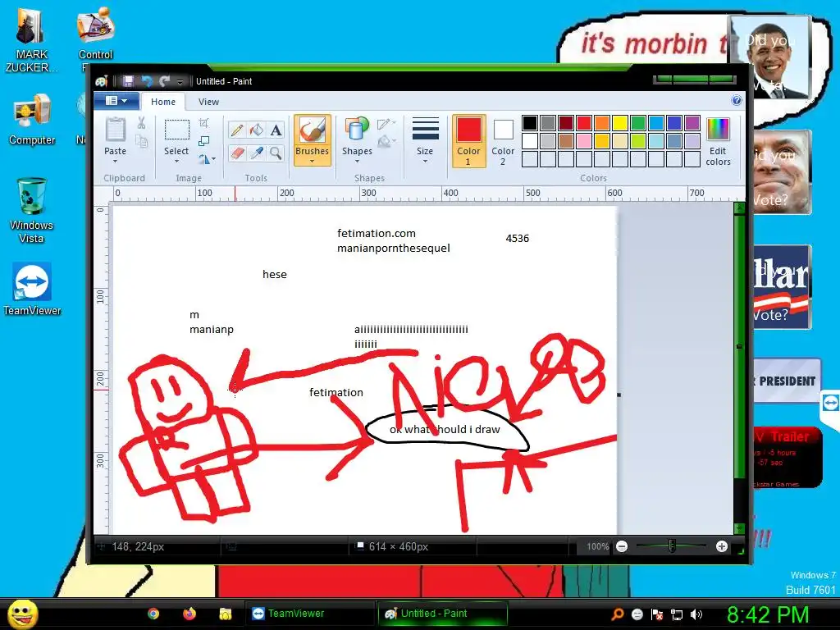Switch to the Home ribbon tab
This screenshot has width=840, height=630.
[163, 102]
